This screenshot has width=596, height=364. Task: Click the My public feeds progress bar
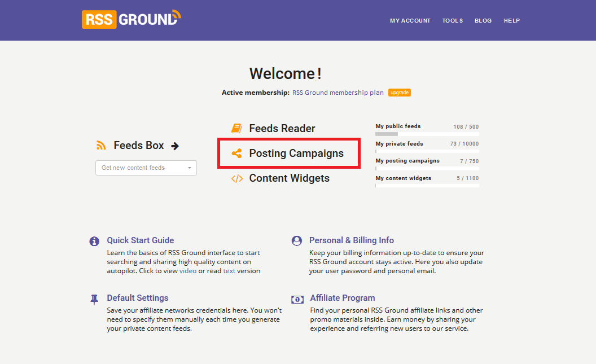427,134
